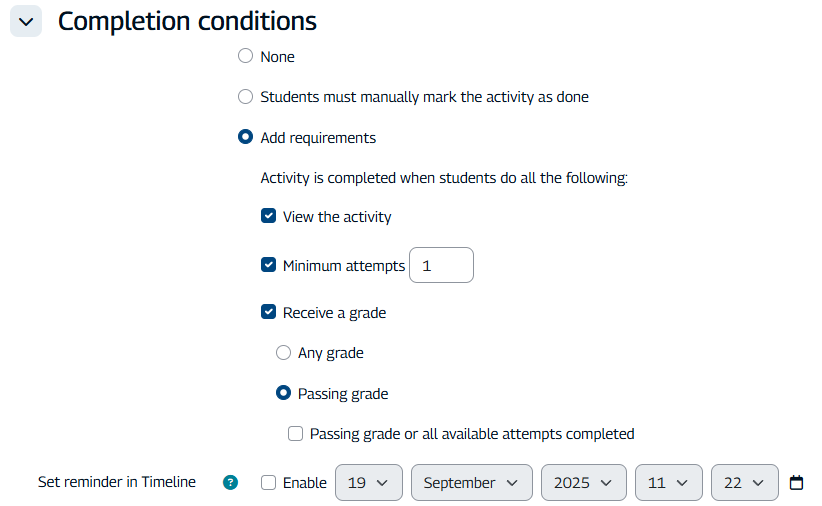This screenshot has width=822, height=506.
Task: Select the Add requirements radio button
Action: [245, 138]
